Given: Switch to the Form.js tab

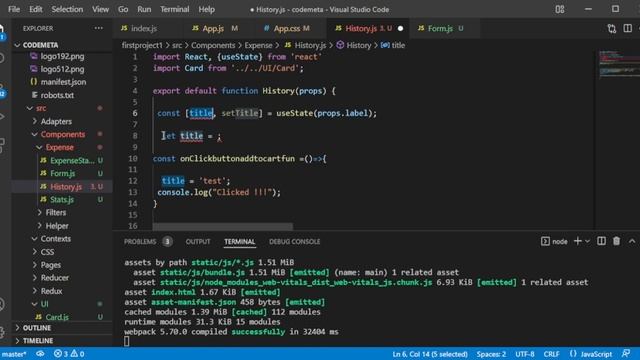Looking at the screenshot, I should (x=440, y=28).
